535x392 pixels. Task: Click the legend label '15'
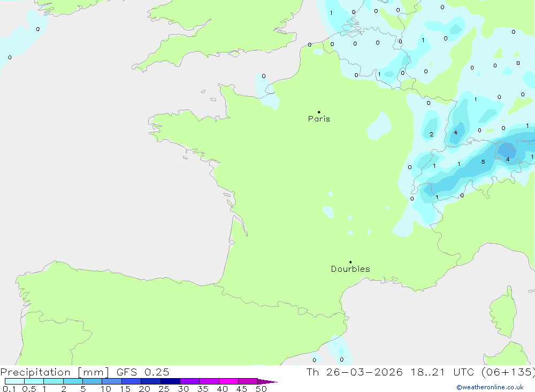pos(125,389)
